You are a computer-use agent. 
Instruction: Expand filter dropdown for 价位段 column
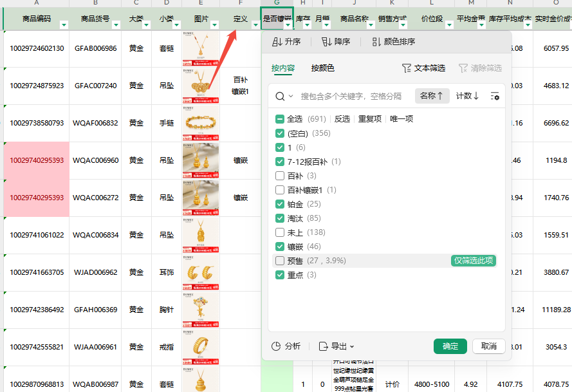click(447, 25)
